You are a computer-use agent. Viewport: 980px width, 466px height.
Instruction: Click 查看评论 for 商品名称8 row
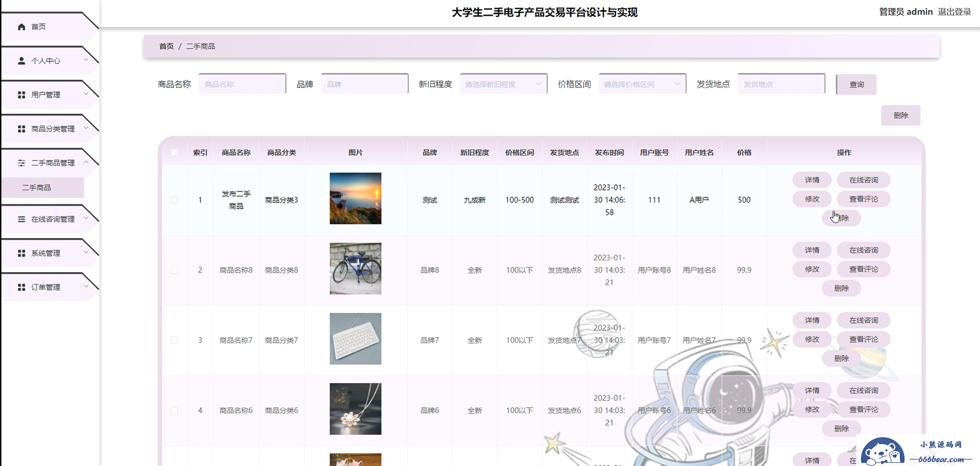coord(864,269)
